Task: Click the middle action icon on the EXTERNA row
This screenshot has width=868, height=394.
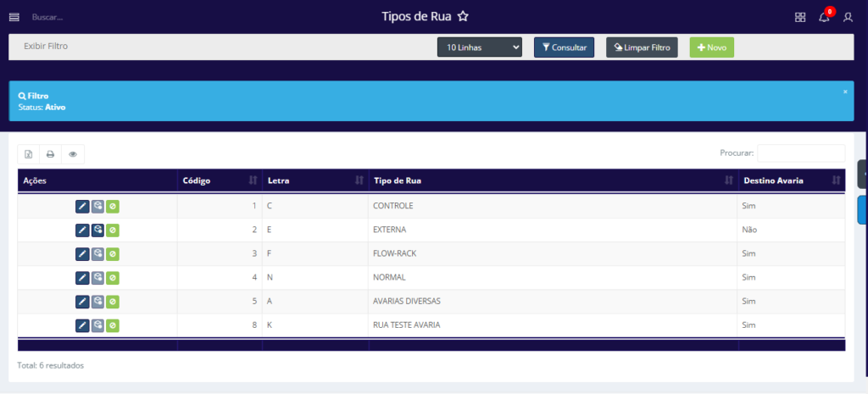Action: click(x=97, y=230)
